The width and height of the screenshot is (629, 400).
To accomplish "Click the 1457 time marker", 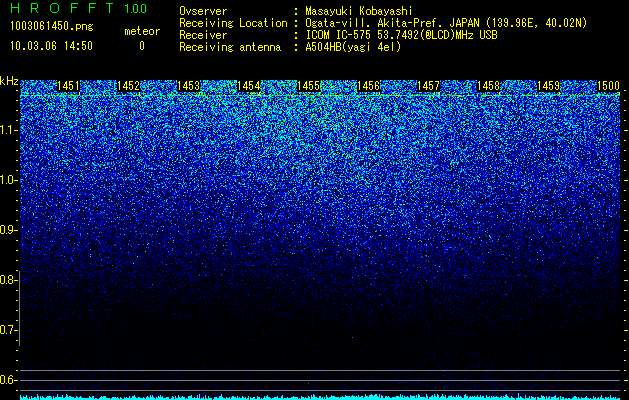I will pos(428,86).
